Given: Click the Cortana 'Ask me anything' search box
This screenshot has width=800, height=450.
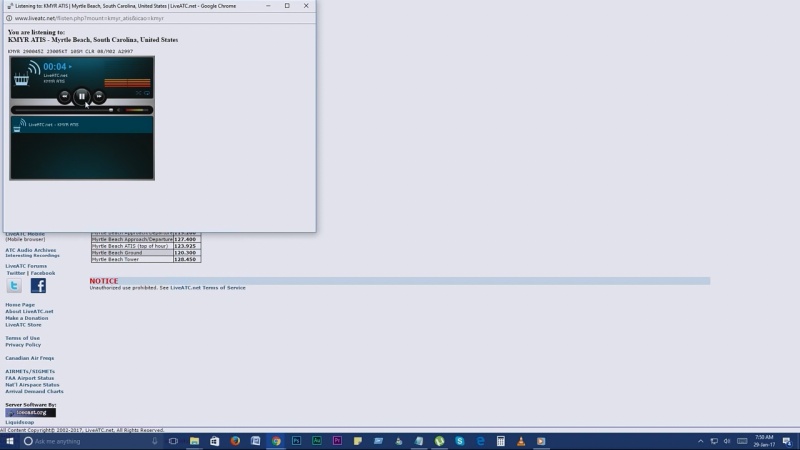Looking at the screenshot, I should tap(92, 441).
